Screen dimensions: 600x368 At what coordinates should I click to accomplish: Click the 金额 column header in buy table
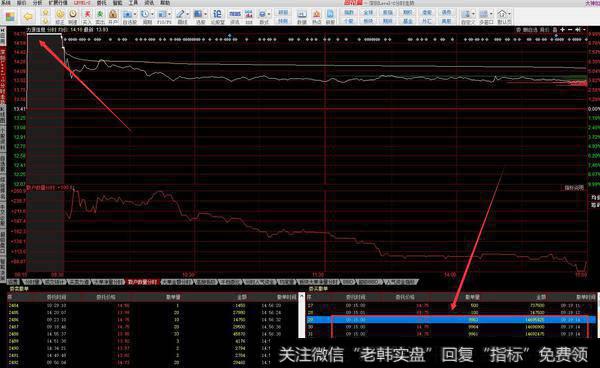pos(541,297)
